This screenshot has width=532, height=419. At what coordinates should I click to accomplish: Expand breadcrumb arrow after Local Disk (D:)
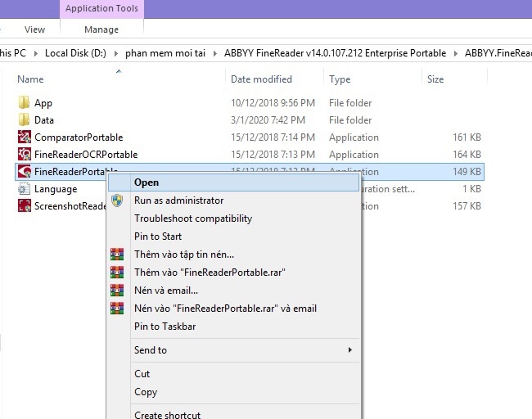pyautogui.click(x=116, y=53)
